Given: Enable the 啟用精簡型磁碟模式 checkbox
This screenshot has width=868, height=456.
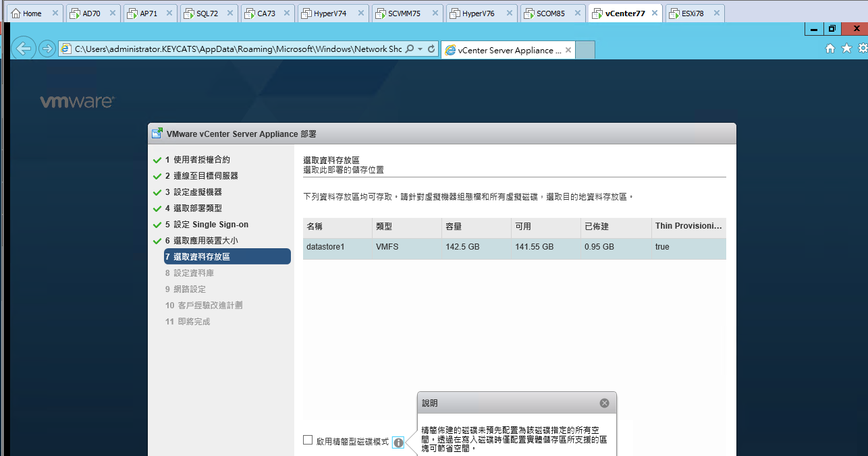Looking at the screenshot, I should (x=308, y=440).
